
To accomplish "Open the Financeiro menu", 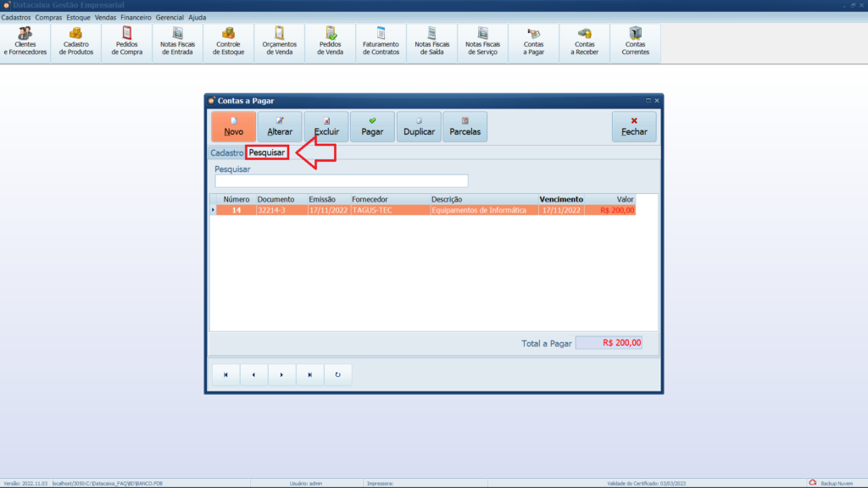I will [x=136, y=17].
